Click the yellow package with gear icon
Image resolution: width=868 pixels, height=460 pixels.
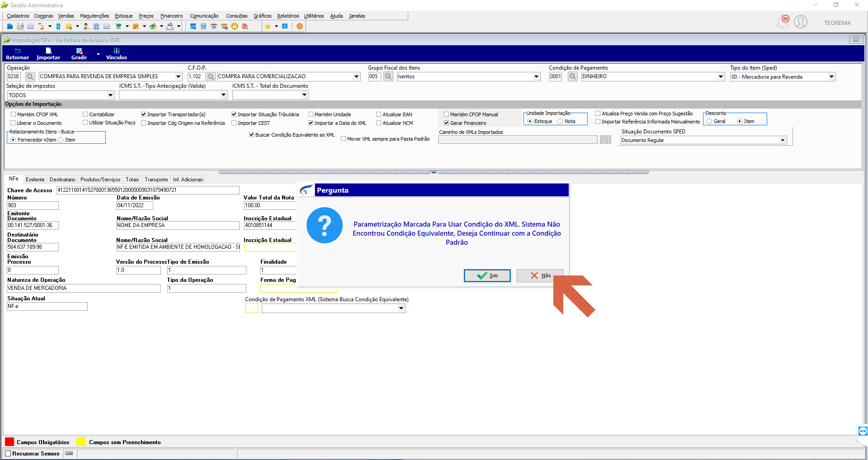[69, 26]
